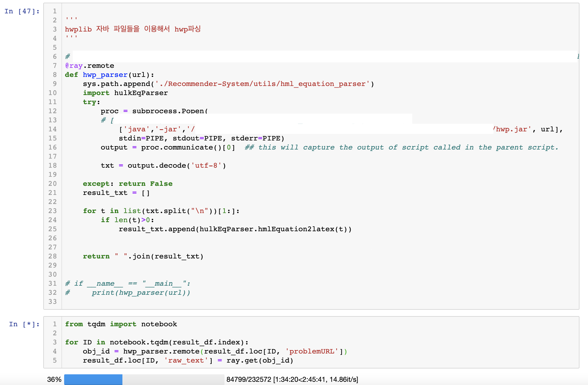Viewport: 588px width, 385px height.
Task: Click the return " ".join(result_txt) statement
Action: [143, 256]
